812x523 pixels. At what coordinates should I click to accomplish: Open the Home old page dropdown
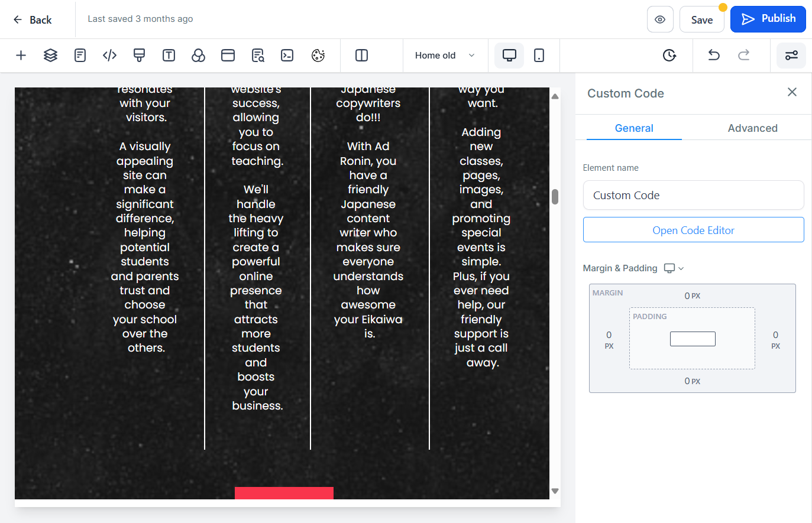(445, 56)
